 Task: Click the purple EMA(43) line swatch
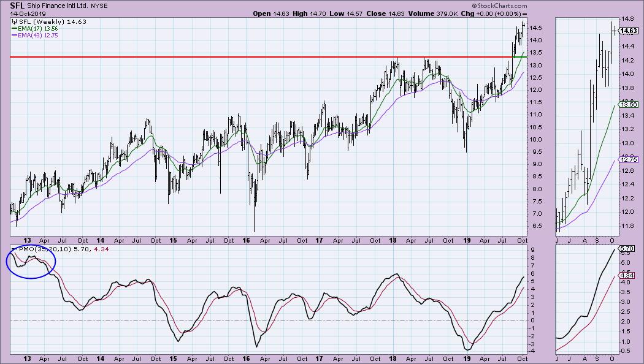14,36
